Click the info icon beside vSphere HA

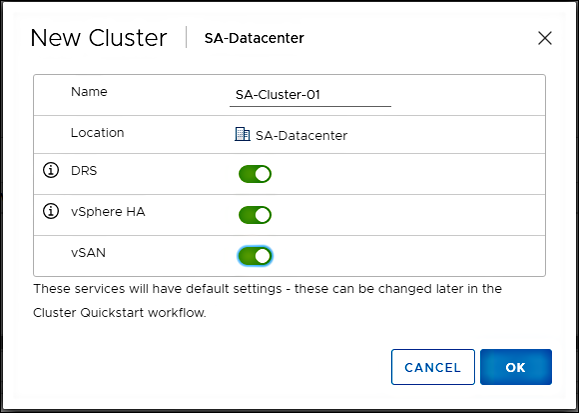(51, 211)
